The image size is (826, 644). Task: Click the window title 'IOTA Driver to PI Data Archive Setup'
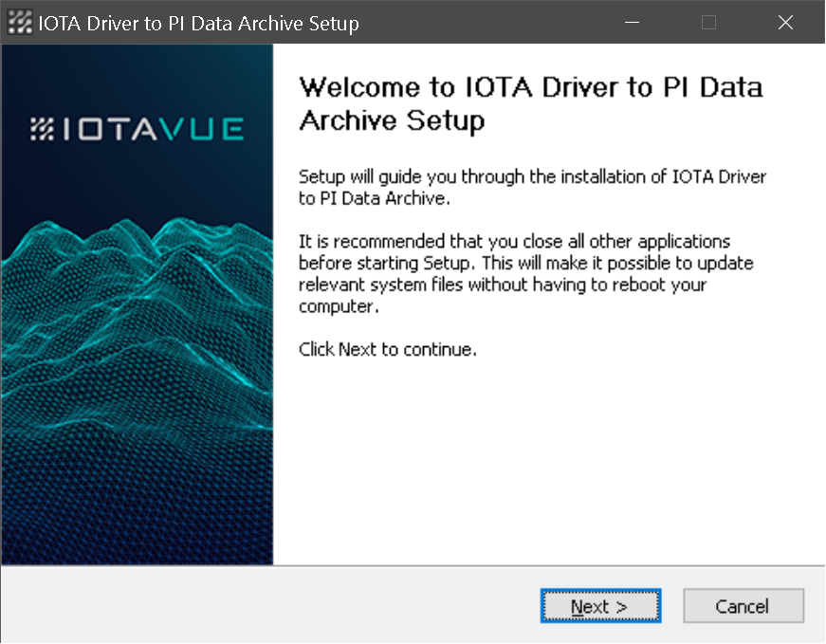point(198,23)
